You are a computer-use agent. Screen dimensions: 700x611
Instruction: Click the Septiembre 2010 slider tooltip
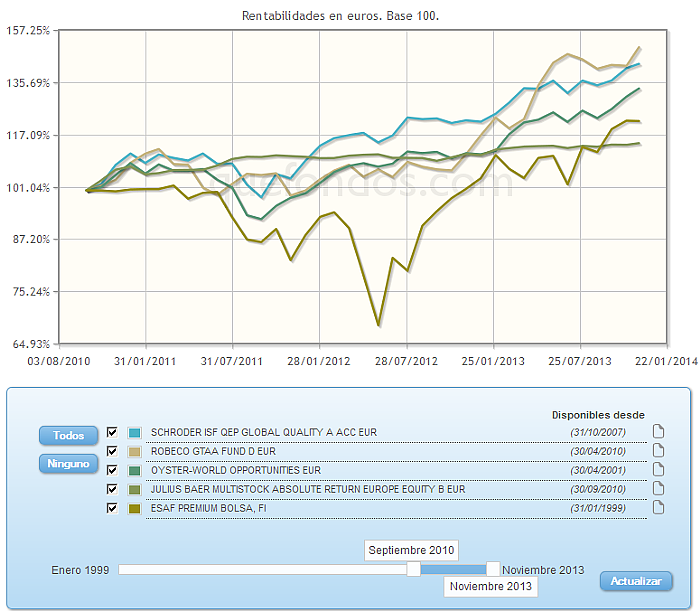(x=411, y=550)
